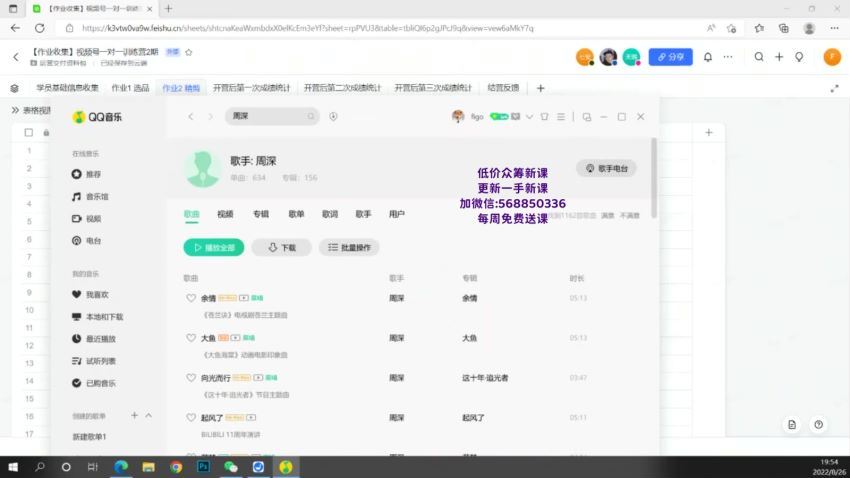The image size is (850, 478).
Task: Click the QQ音乐 logo
Action: point(98,117)
